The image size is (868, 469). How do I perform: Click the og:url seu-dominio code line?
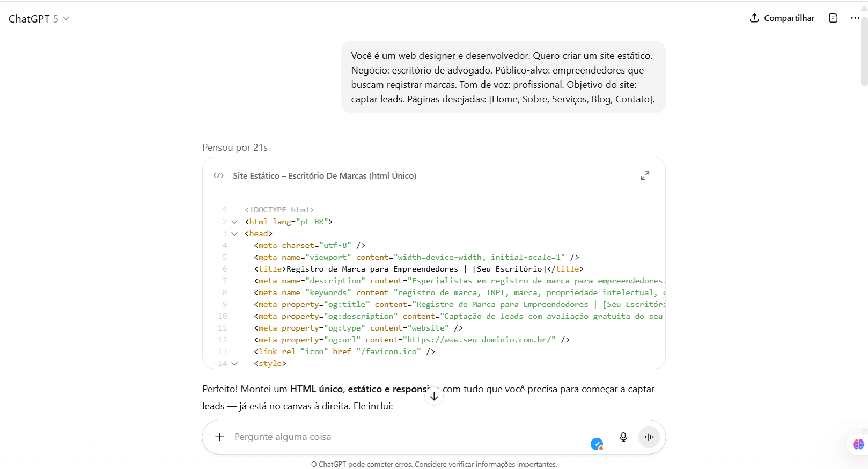tap(411, 340)
